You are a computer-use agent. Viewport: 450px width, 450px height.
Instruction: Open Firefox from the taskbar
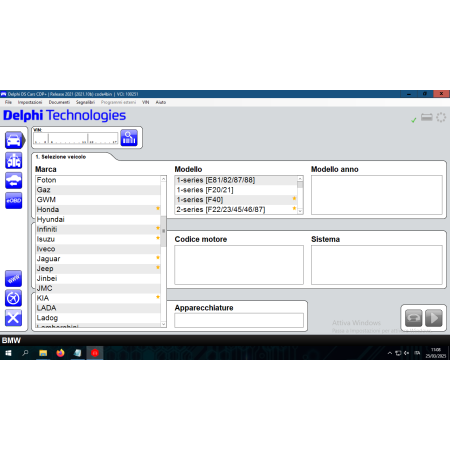60,353
